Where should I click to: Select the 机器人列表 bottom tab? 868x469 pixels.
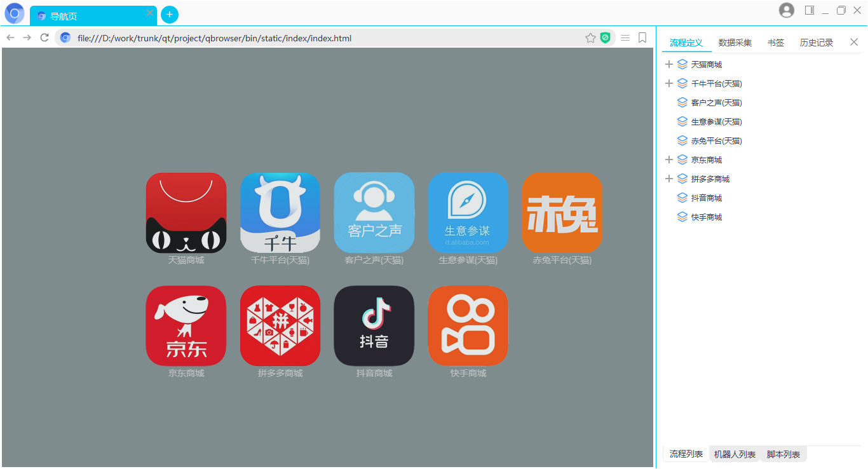(735, 454)
